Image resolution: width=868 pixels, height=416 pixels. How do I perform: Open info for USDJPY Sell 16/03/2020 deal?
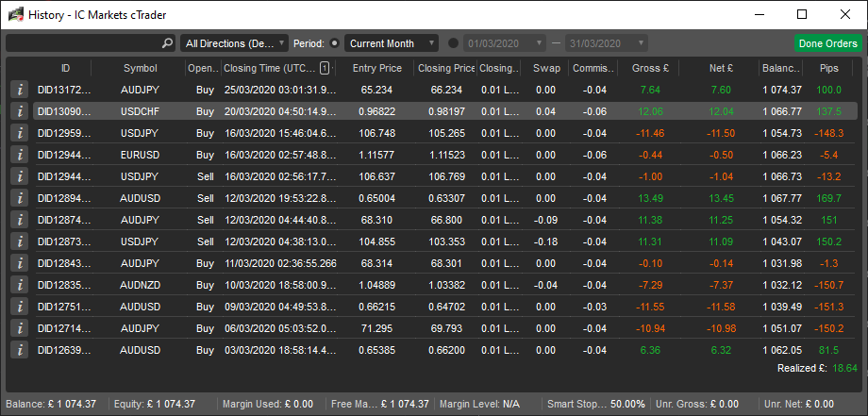[x=20, y=176]
